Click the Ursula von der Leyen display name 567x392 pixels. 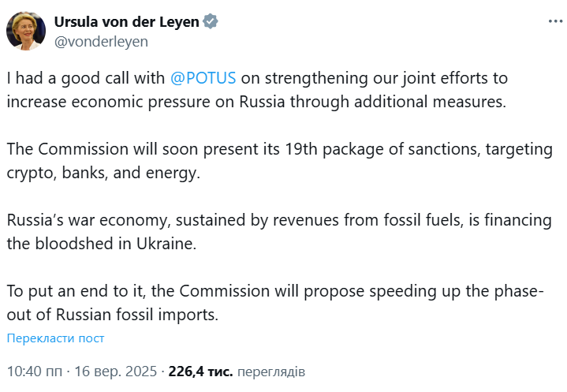pyautogui.click(x=126, y=22)
